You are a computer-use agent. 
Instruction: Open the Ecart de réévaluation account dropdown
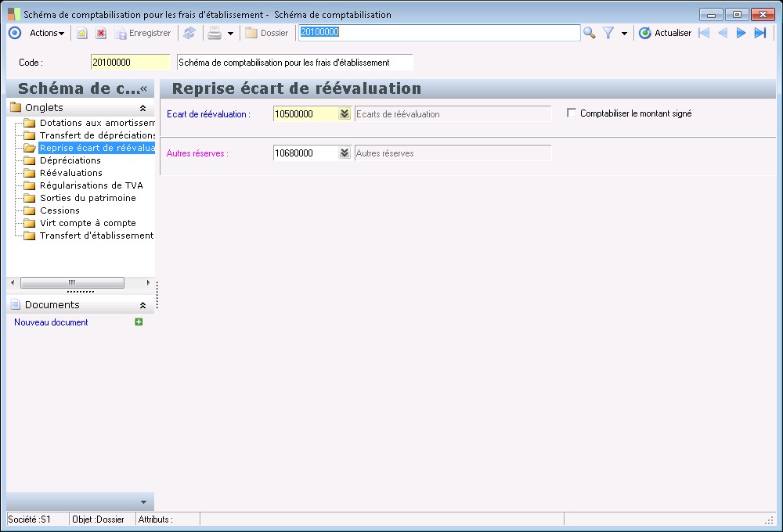pyautogui.click(x=344, y=114)
